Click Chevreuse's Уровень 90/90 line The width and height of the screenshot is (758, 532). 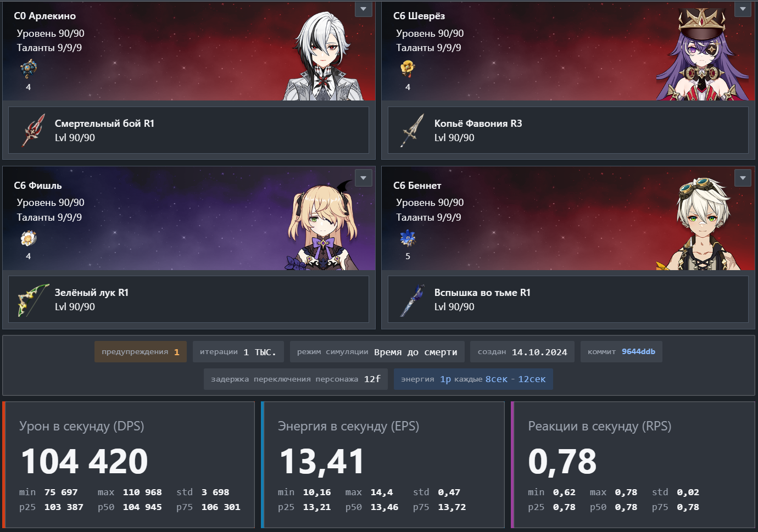pos(430,33)
